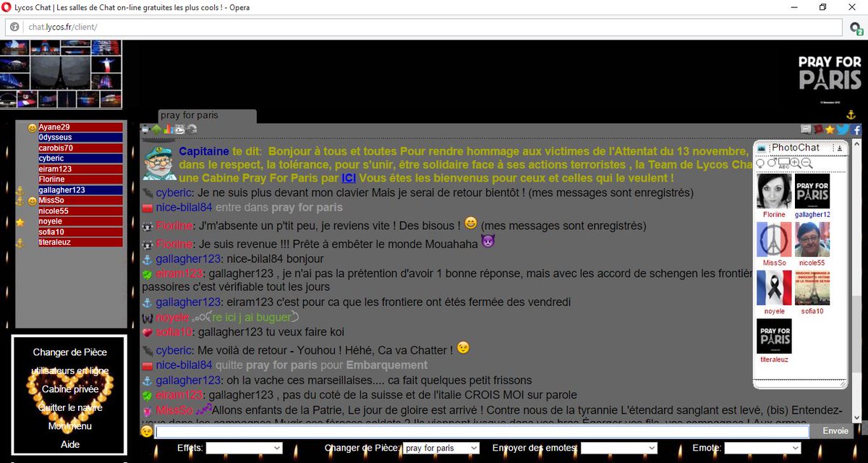Zoom in photos using the plus magnifier

[x=793, y=163]
